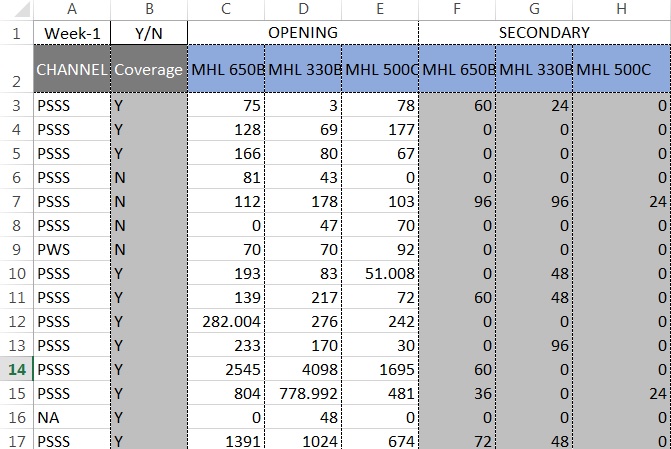
Task: Select row 7 header
Action: pyautogui.click(x=17, y=201)
